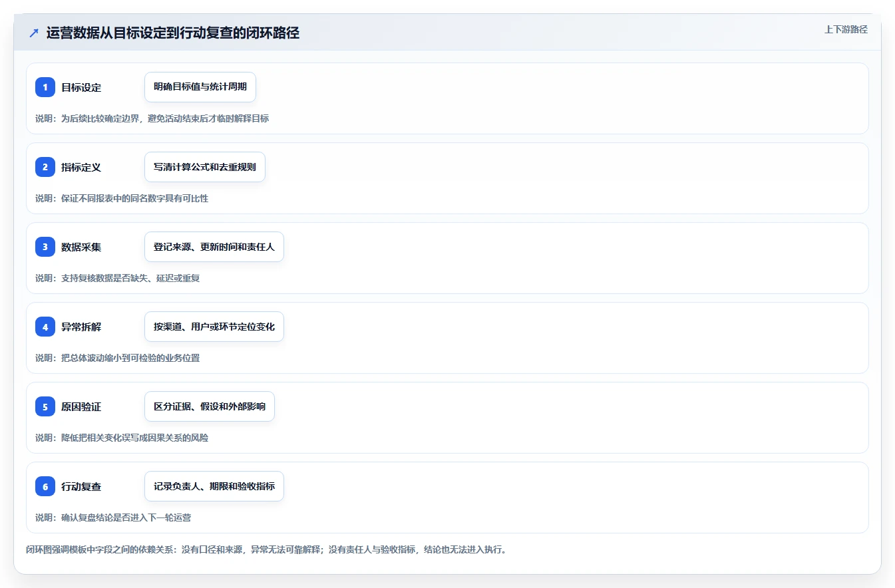The width and height of the screenshot is (895, 588).
Task: Click the 原因验证 step name
Action: pos(81,406)
